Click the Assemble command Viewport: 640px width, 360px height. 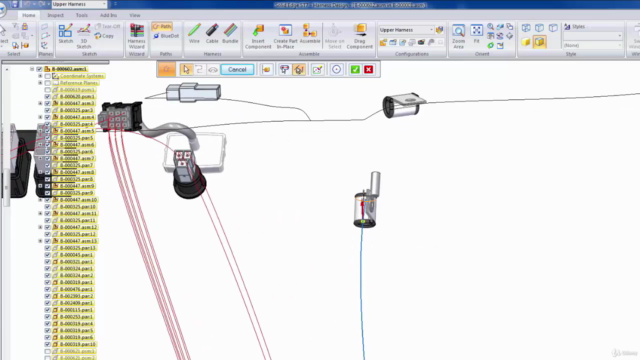[310, 33]
